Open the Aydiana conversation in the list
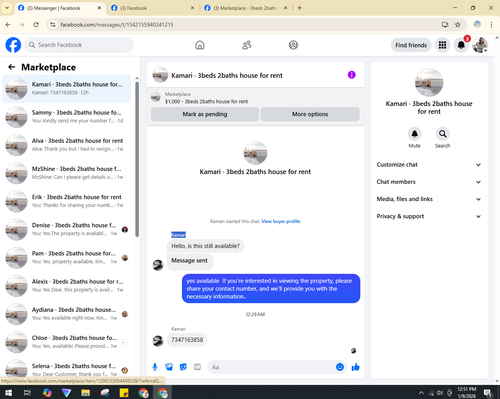The width and height of the screenshot is (500, 399). [67, 314]
